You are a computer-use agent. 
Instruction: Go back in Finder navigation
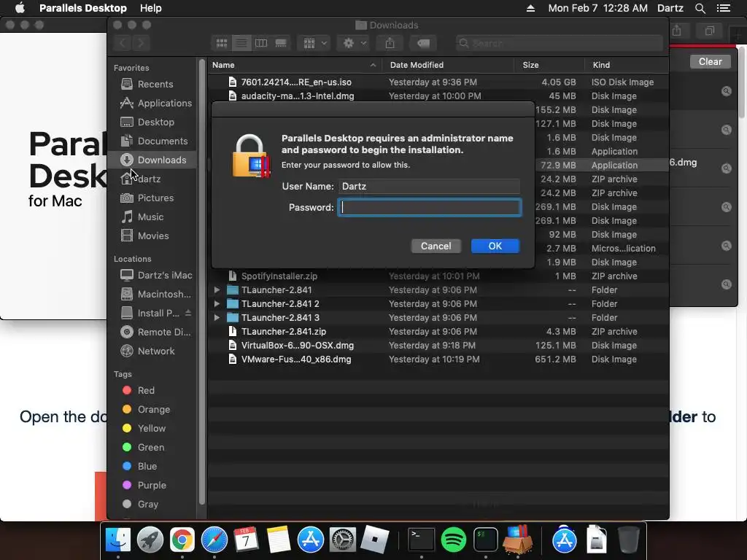123,43
